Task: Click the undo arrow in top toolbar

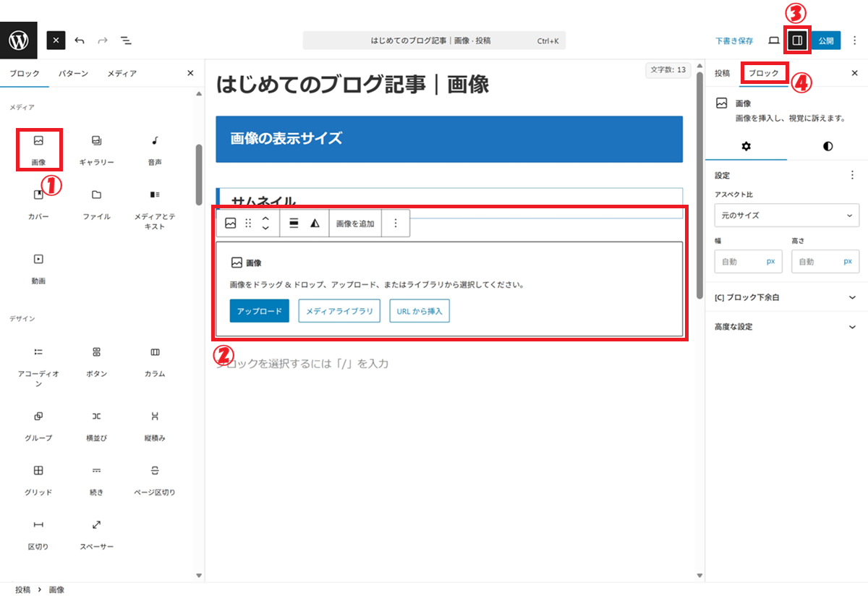Action: click(x=80, y=41)
